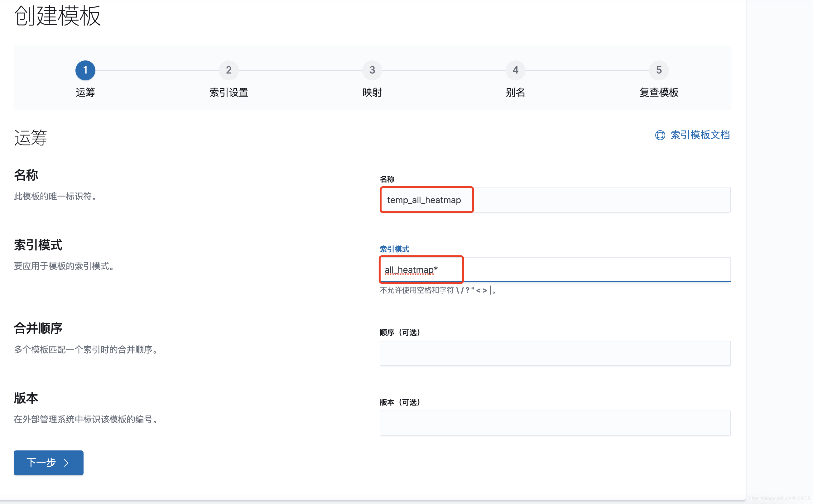The width and height of the screenshot is (813, 504).
Task: Click the empty 顺序（可选）input field
Action: [x=555, y=353]
